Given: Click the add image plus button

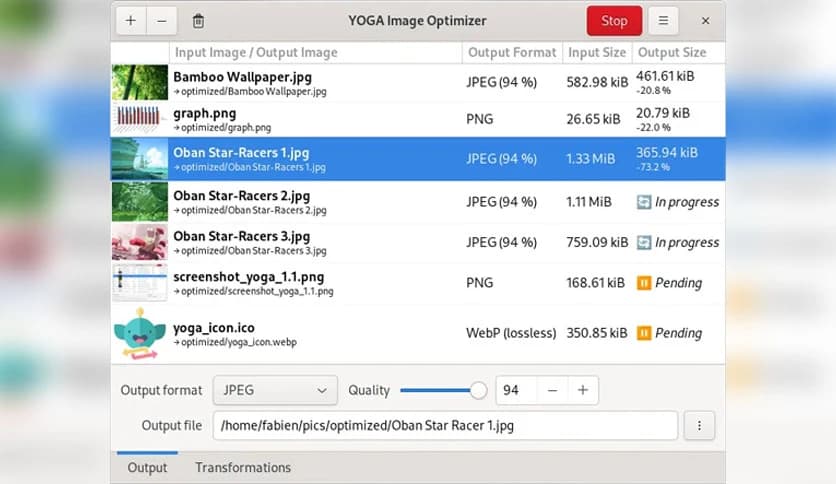Looking at the screenshot, I should [x=131, y=21].
